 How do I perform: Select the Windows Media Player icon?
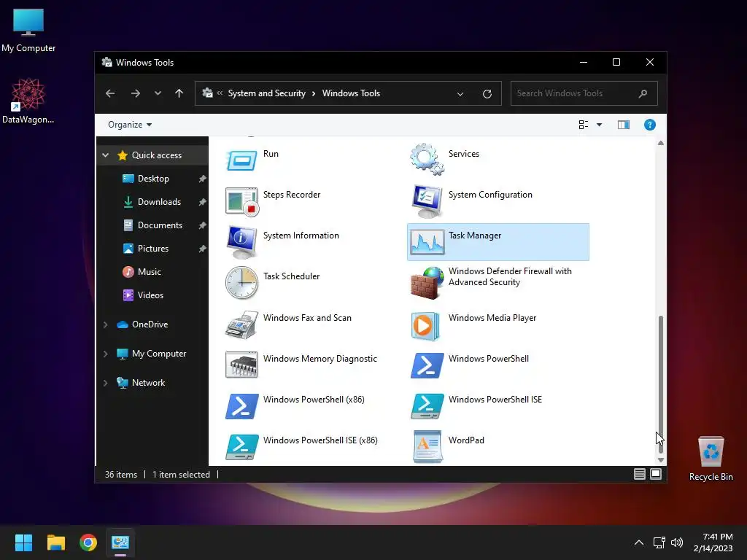pos(425,326)
